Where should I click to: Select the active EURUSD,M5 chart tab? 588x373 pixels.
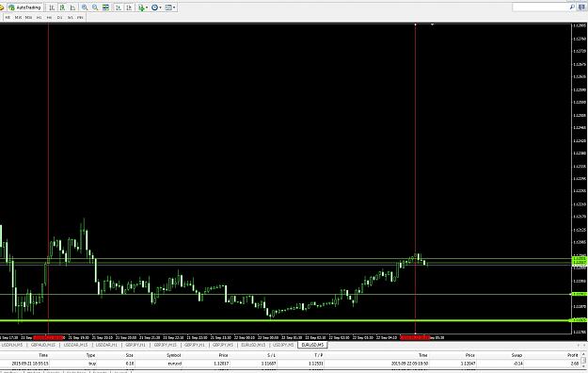coord(312,345)
